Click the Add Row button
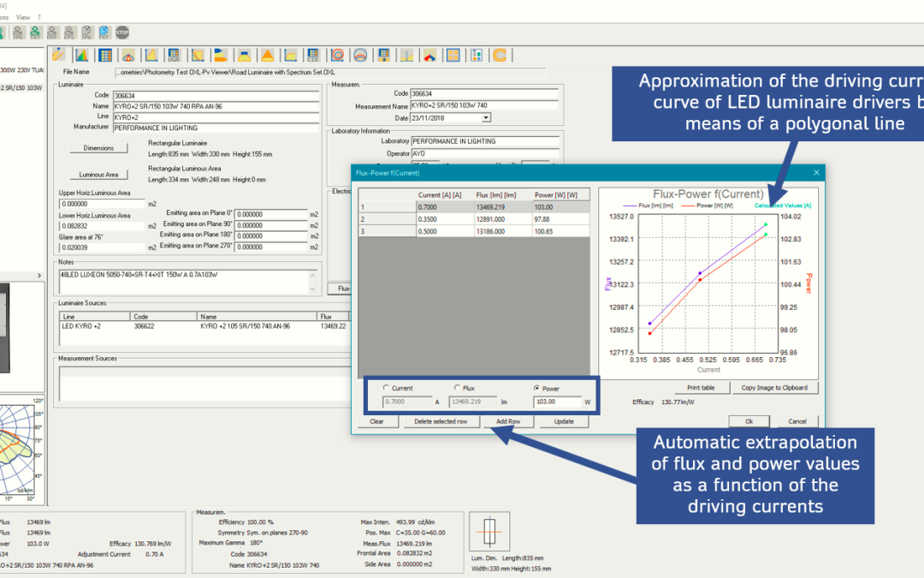 point(508,421)
